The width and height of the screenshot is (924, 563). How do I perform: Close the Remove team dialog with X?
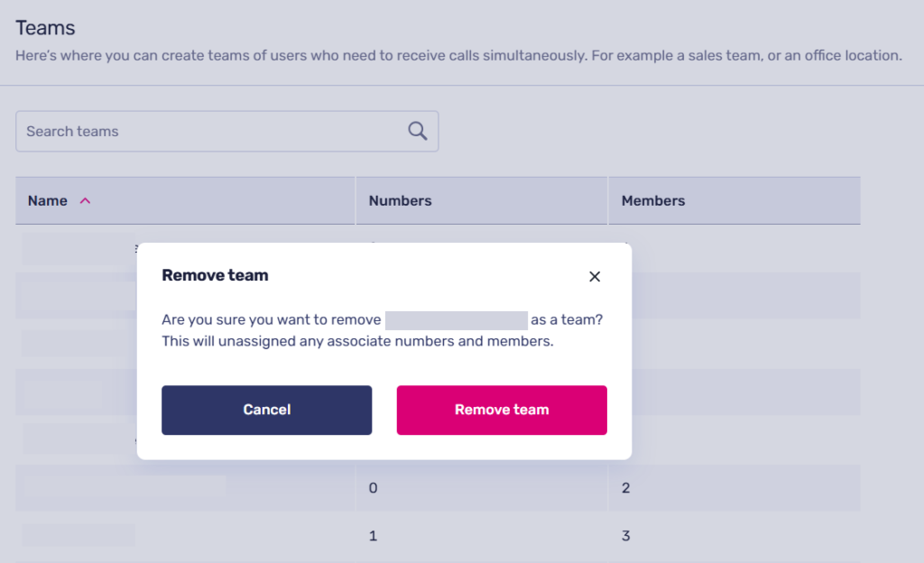595,277
